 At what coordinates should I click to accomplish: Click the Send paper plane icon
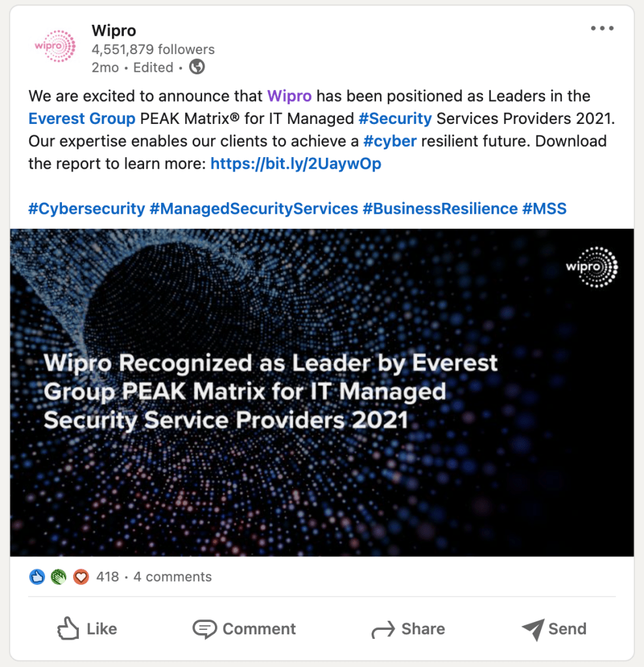pyautogui.click(x=533, y=629)
